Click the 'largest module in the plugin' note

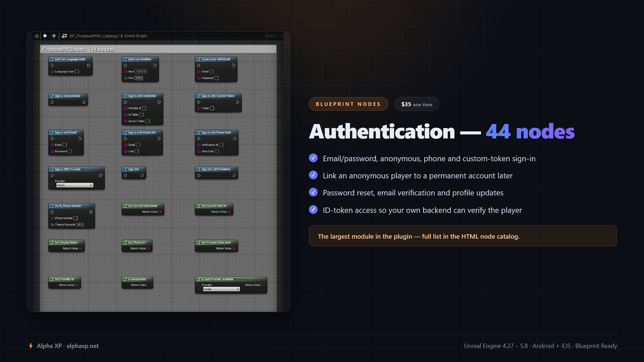click(463, 236)
